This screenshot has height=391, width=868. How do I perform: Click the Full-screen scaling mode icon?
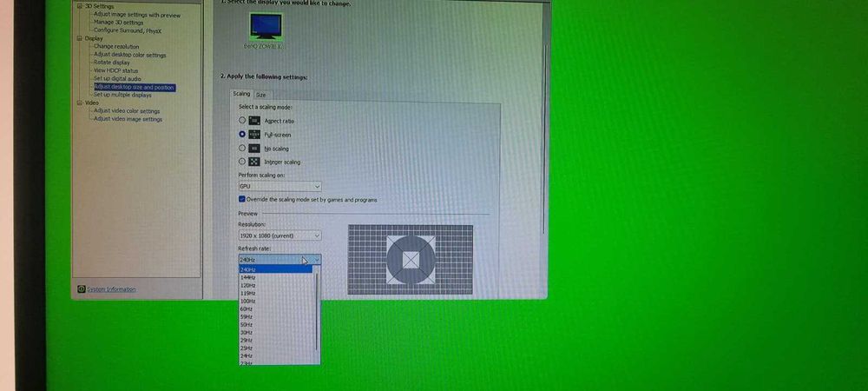(254, 134)
